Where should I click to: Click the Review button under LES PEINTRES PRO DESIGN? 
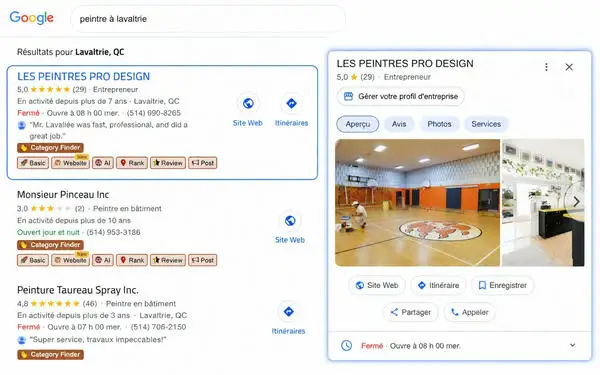pos(168,163)
